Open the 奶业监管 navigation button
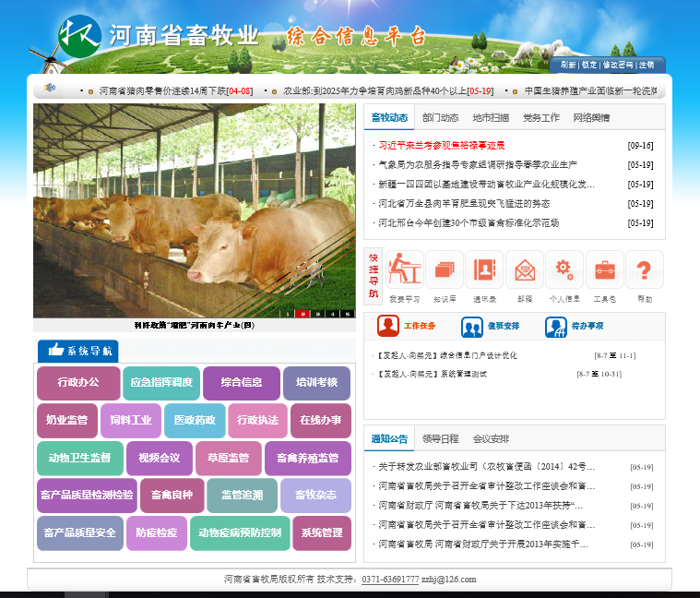Image resolution: width=700 pixels, height=598 pixels. (x=67, y=420)
